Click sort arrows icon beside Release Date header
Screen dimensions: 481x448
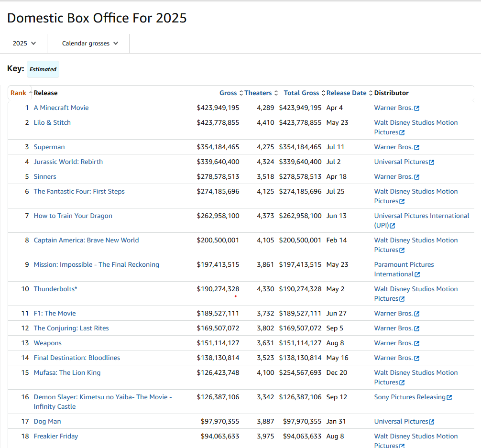371,93
